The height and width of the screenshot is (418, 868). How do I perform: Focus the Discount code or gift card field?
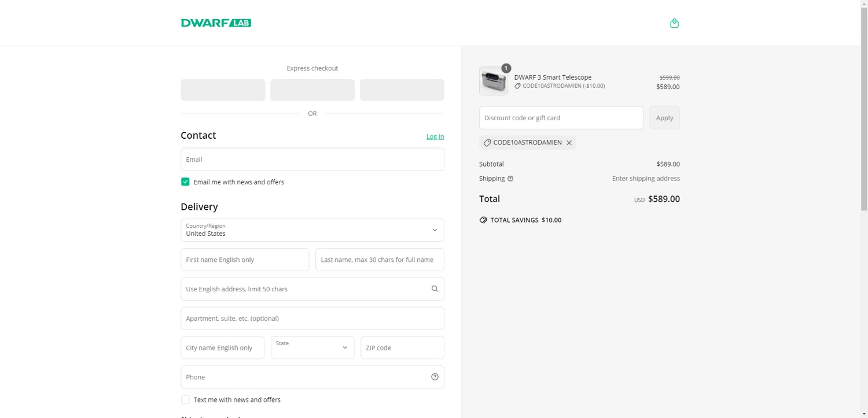pyautogui.click(x=561, y=118)
